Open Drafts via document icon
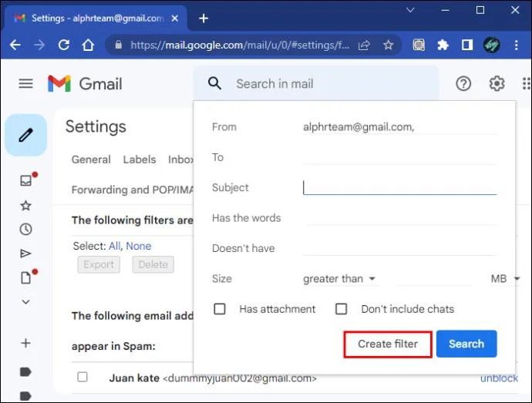This screenshot has width=532, height=403. pyautogui.click(x=25, y=277)
